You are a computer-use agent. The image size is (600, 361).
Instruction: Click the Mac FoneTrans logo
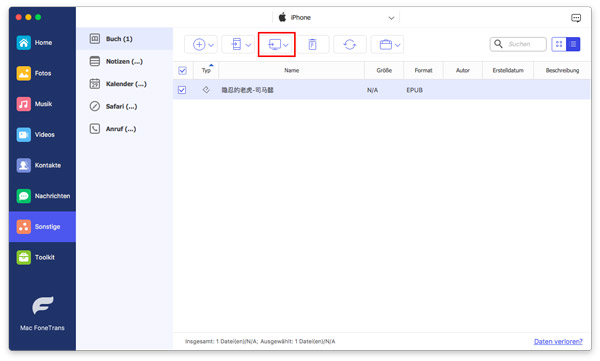[42, 305]
